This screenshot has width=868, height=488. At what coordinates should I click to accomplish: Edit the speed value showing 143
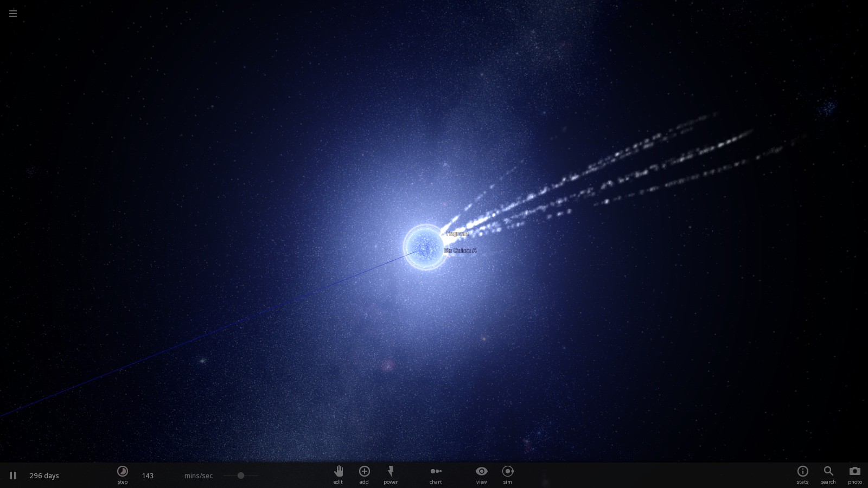point(147,476)
